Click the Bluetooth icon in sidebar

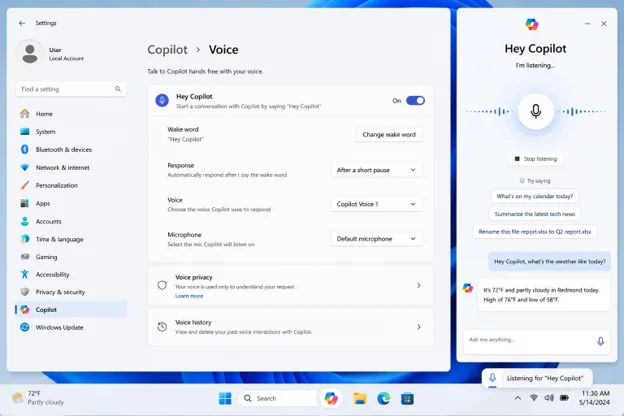pyautogui.click(x=25, y=149)
